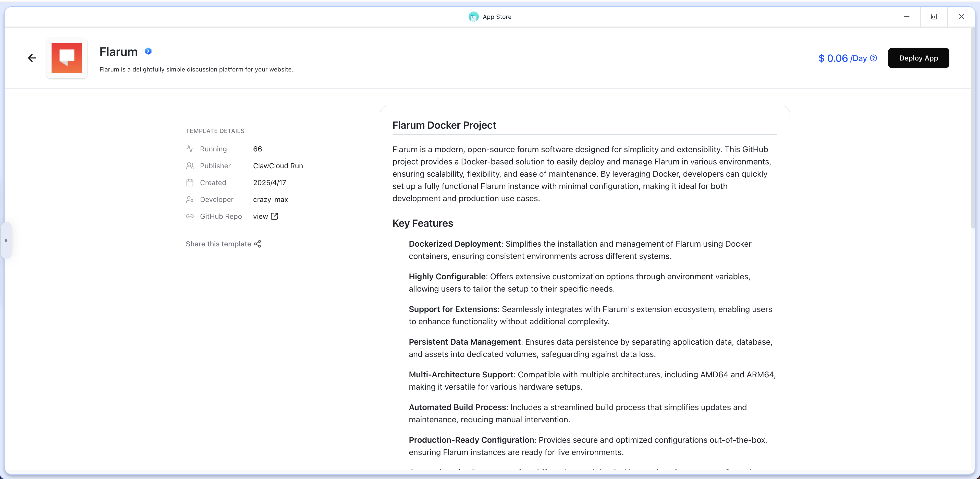Click the Flarum Docker Project heading
Screen dimensions: 980x479
pos(444,125)
